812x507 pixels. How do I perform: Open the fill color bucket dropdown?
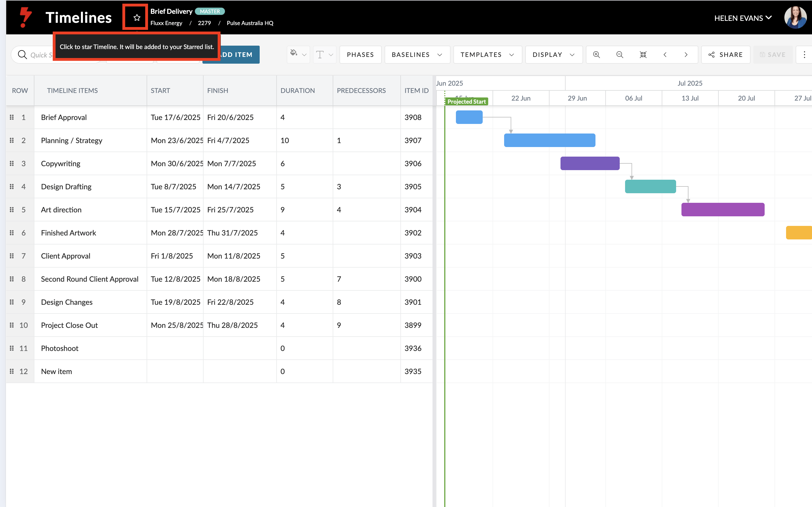[x=298, y=54]
